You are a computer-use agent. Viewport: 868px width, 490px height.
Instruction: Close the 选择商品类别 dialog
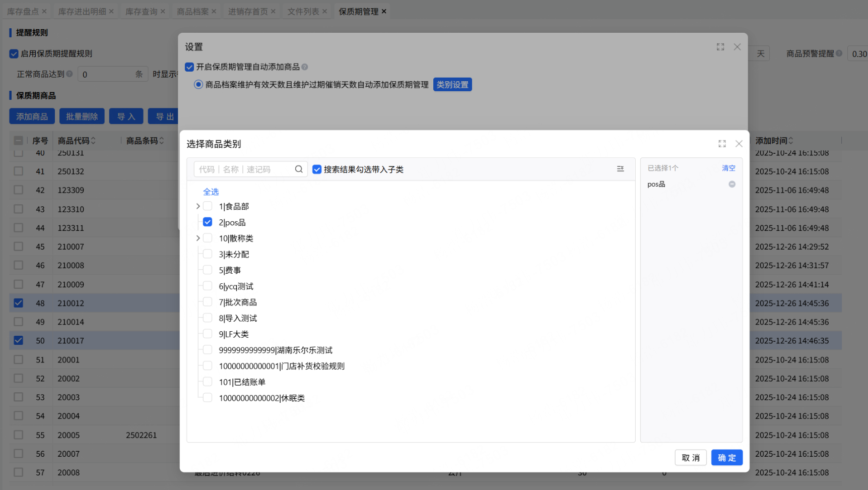[739, 144]
